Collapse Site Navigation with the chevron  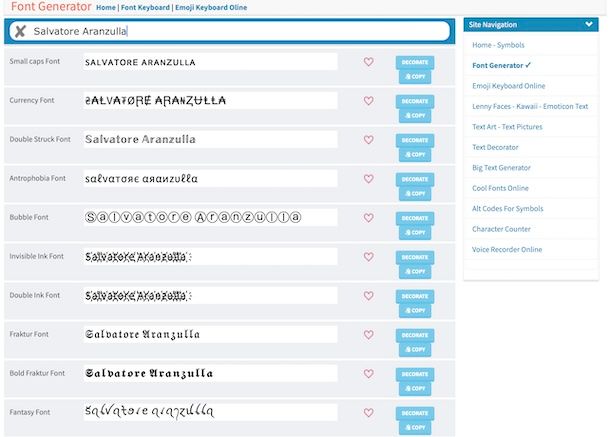pyautogui.click(x=589, y=25)
